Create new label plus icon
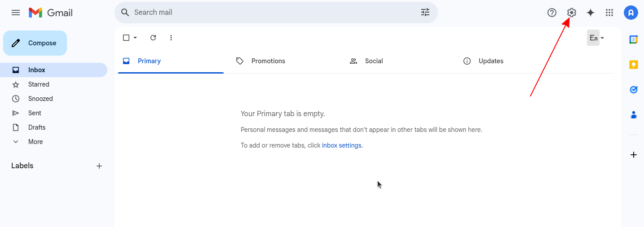 click(99, 166)
